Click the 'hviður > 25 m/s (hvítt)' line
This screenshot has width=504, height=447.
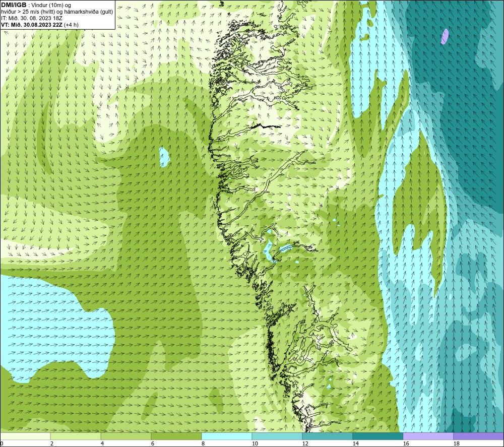click(28, 12)
